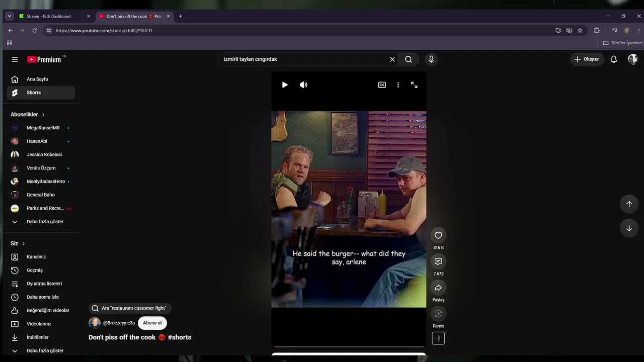Expand the Abonelikler section header
This screenshot has width=644, height=362.
click(28, 115)
